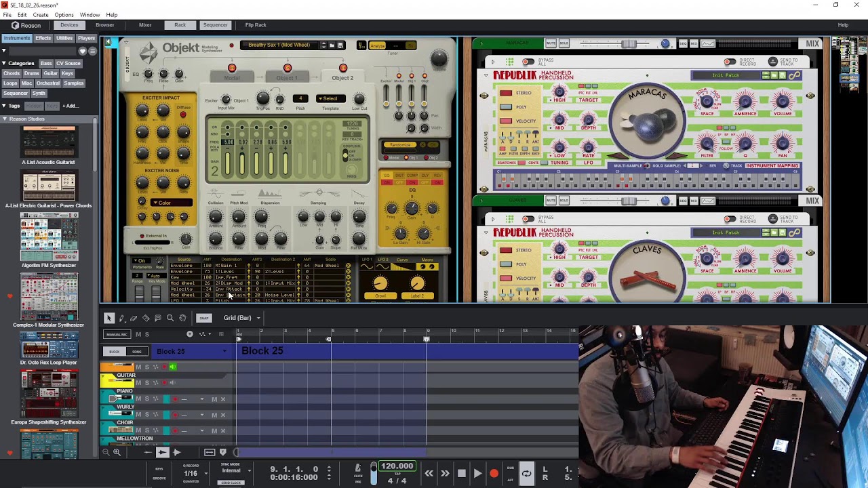This screenshot has width=868, height=488.
Task: Open the Edit menu
Action: coord(22,15)
